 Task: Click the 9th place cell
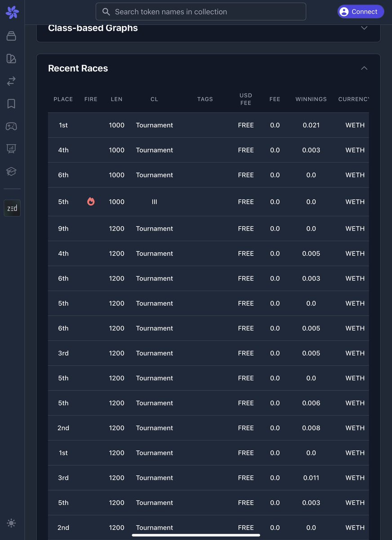click(x=63, y=229)
